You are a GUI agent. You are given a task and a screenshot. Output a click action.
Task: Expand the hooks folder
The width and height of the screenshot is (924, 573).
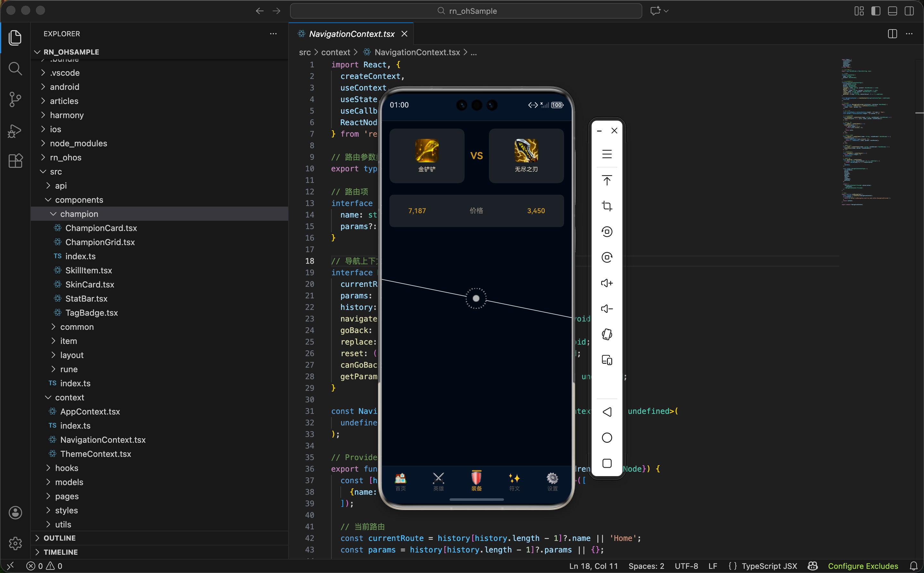click(67, 468)
